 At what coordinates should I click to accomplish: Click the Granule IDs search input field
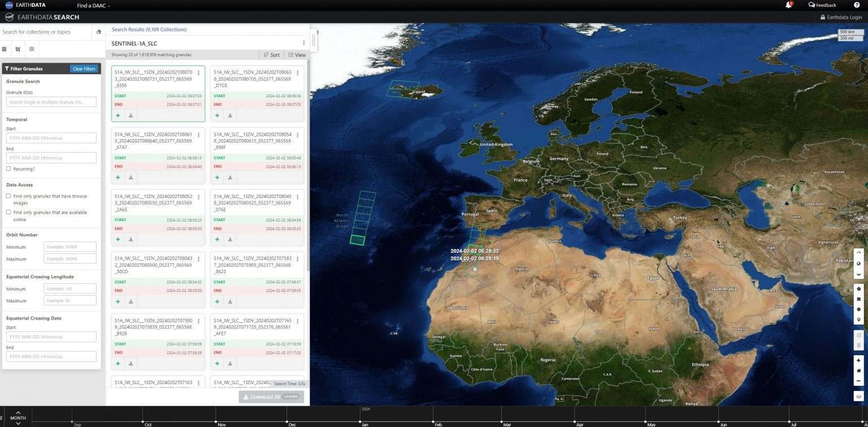[51, 101]
